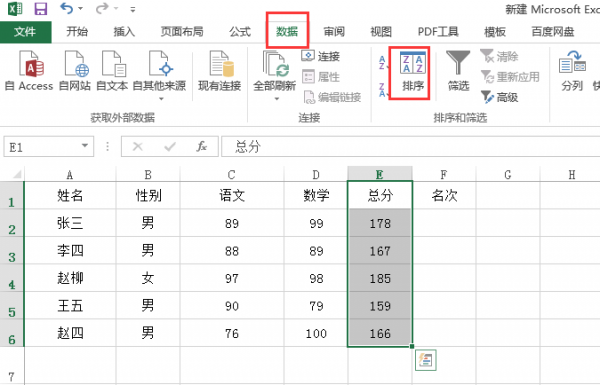
Task: Open existing connections (现有连接)
Action: coord(220,71)
